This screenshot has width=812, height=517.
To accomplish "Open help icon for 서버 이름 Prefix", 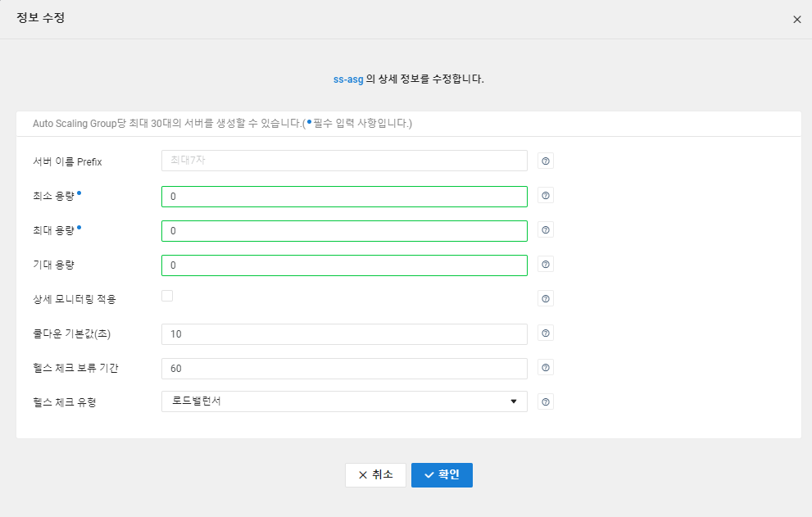I will pyautogui.click(x=546, y=161).
